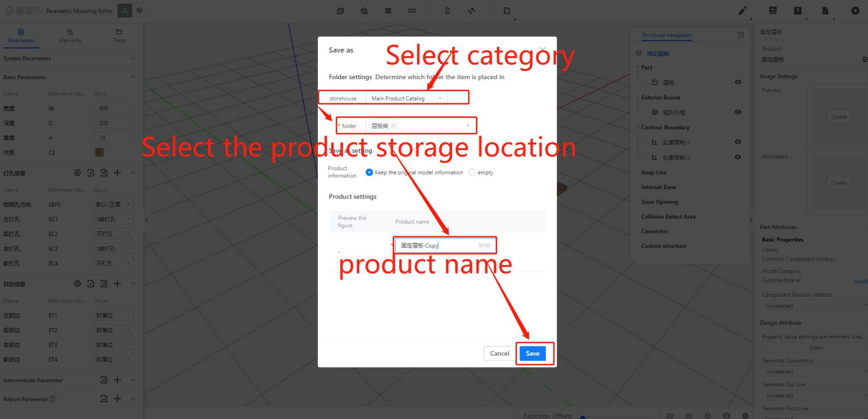Add a parameter with 封边信息 plus icon
Screen dimensions: 868x419
tap(117, 284)
